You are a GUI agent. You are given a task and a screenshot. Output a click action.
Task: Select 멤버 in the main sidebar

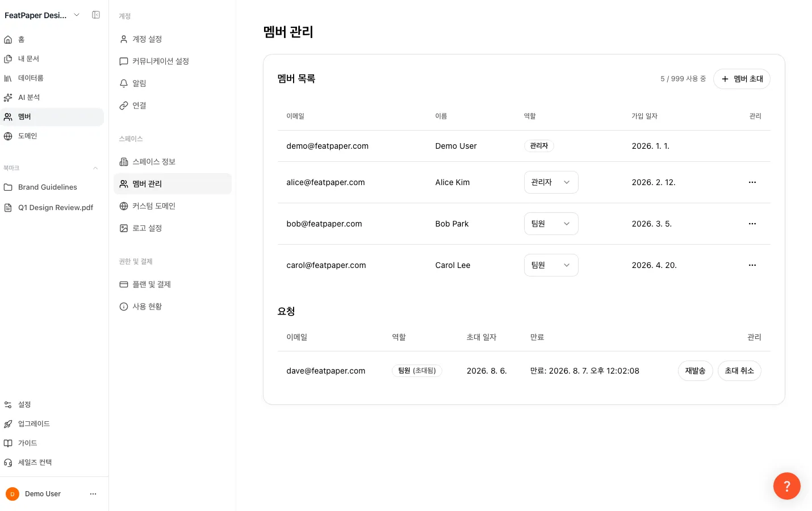click(x=52, y=116)
